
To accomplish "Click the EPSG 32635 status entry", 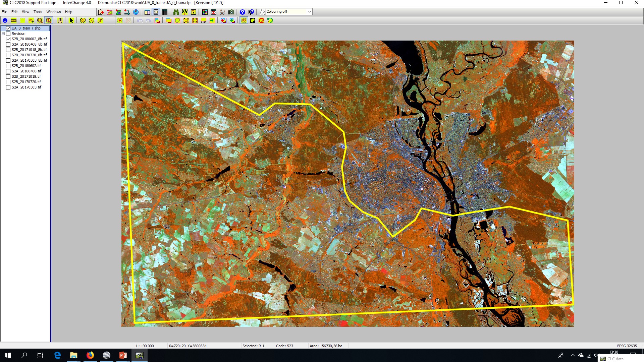I will click(627, 346).
